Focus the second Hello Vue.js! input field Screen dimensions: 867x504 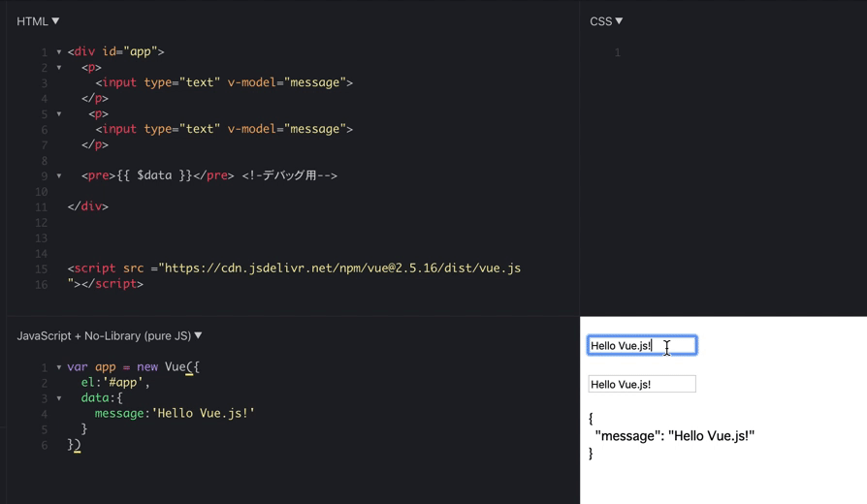(x=642, y=384)
